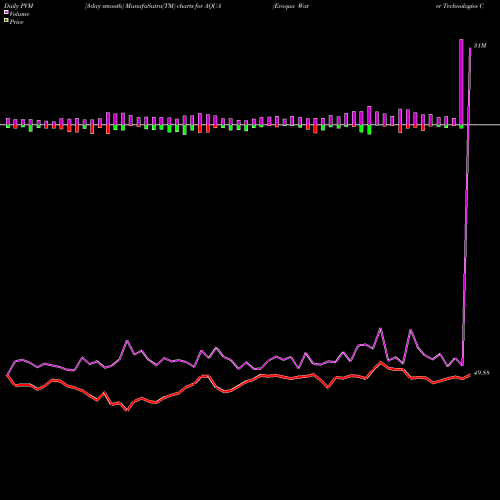Viewport: 500px width, 500px height.
Task: Click the 31M volume value label
Action: [x=480, y=46]
